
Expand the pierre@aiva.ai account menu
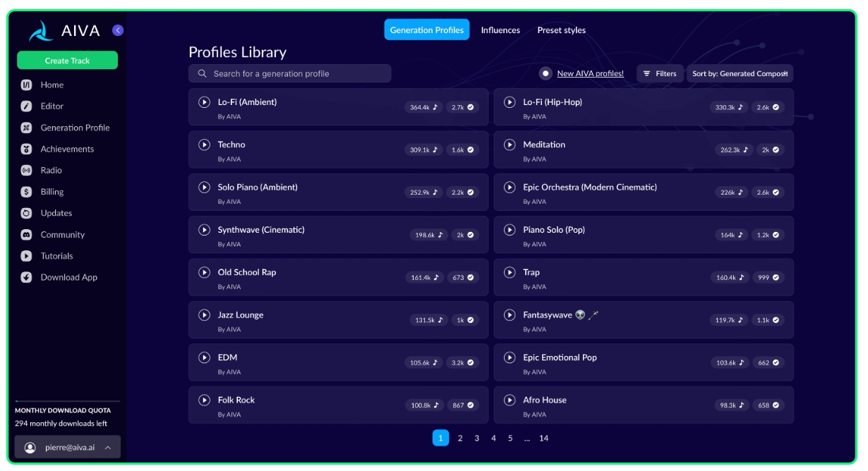pyautogui.click(x=68, y=447)
